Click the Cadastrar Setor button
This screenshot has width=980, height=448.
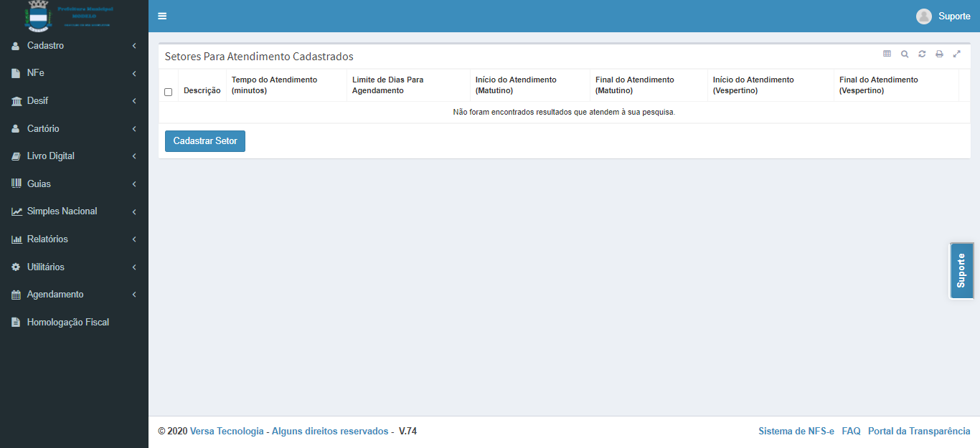click(205, 141)
